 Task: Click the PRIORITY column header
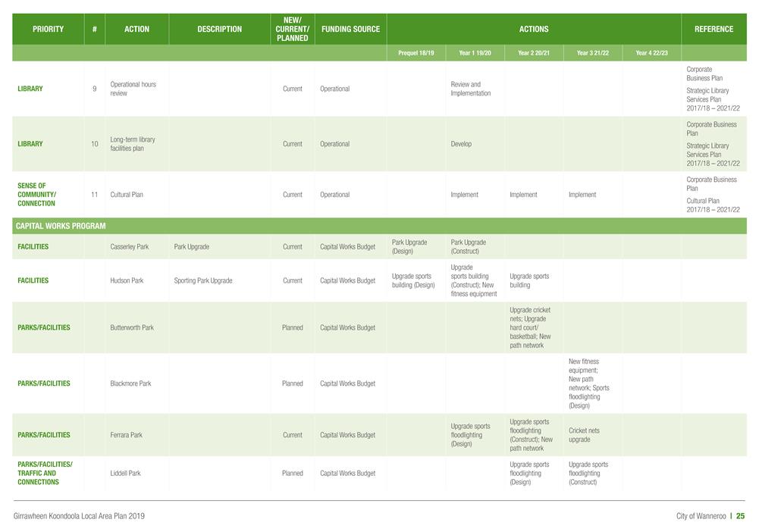coord(48,29)
